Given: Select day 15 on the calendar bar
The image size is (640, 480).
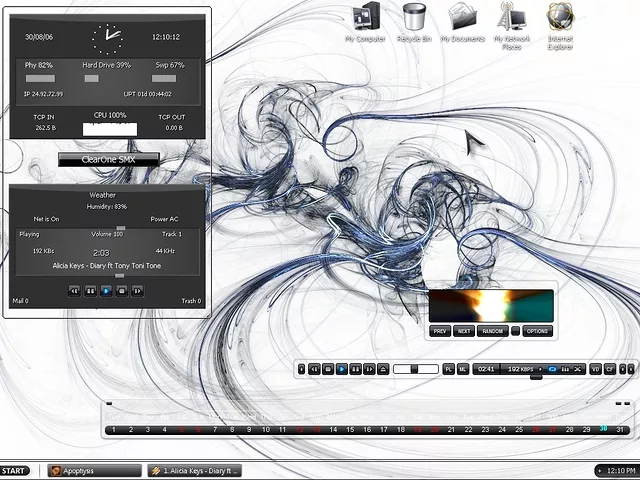Looking at the screenshot, I should click(x=350, y=430).
